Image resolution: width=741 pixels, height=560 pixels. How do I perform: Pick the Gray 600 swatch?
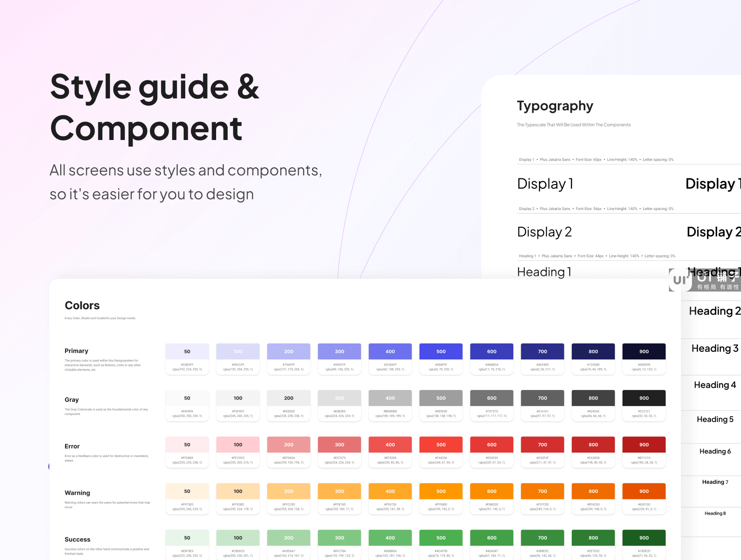point(492,405)
